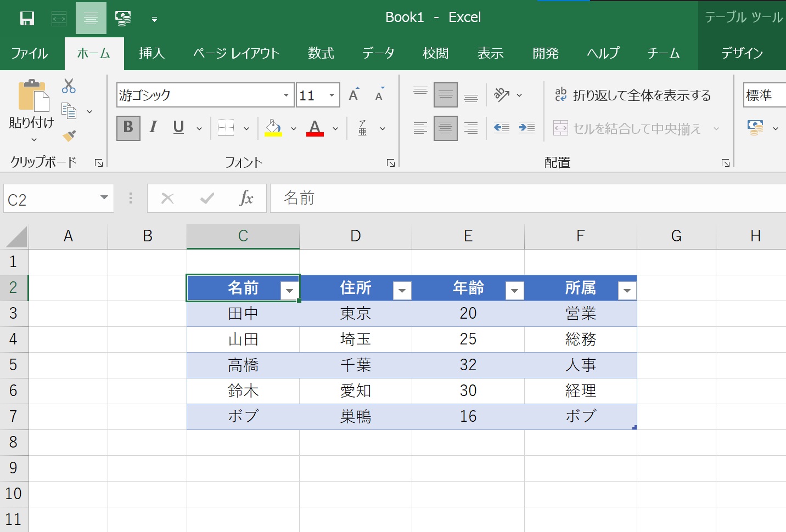
Task: Open the copy options dropdown arrow
Action: tap(89, 112)
